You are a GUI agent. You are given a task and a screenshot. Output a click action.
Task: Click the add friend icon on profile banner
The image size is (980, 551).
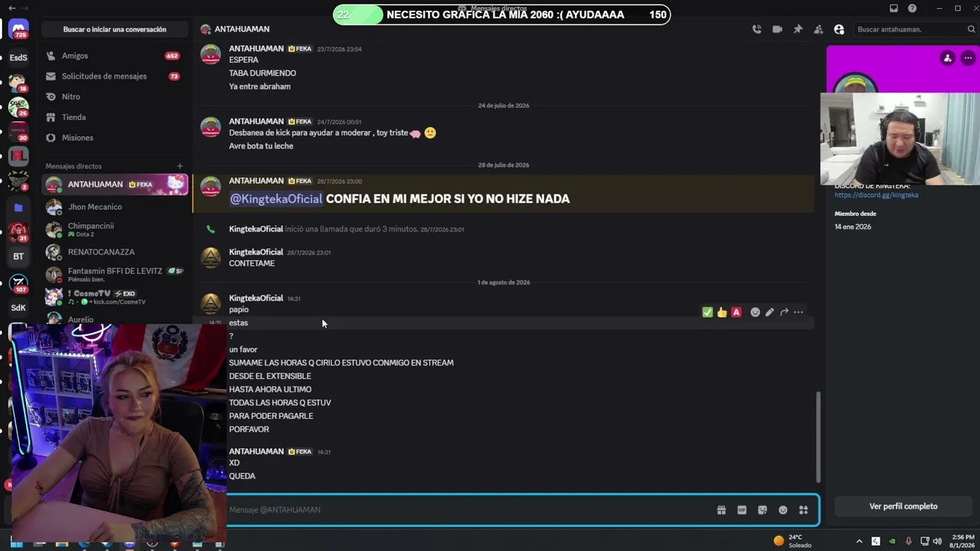pyautogui.click(x=948, y=58)
